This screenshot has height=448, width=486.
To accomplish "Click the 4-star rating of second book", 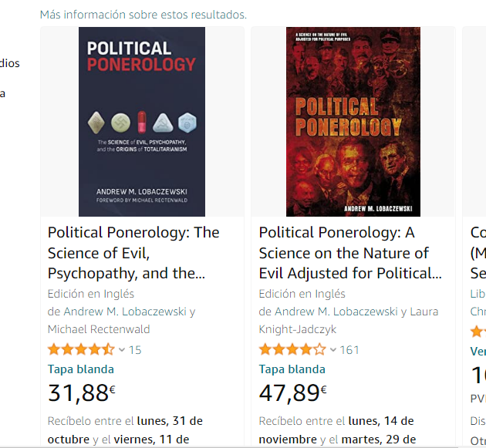I will pyautogui.click(x=292, y=349).
